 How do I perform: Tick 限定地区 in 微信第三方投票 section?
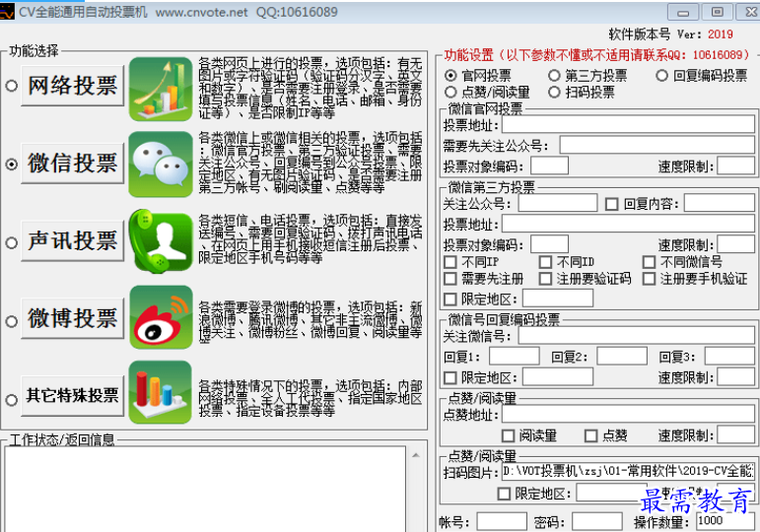[450, 299]
